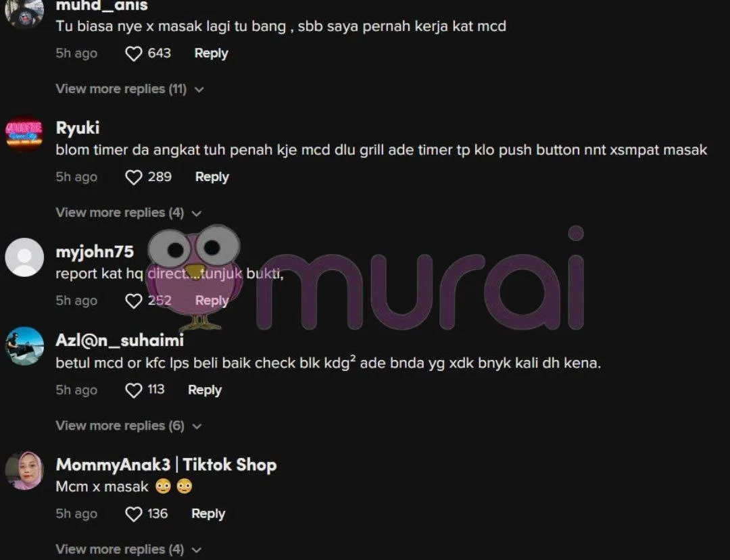
Task: Like Ryuki's comment via heart icon
Action: click(x=134, y=177)
